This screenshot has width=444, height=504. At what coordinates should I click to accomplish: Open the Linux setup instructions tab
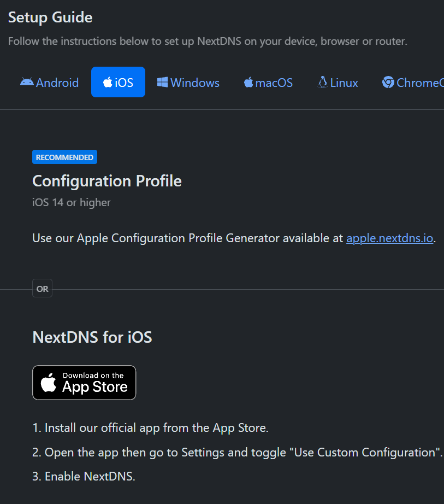point(338,83)
